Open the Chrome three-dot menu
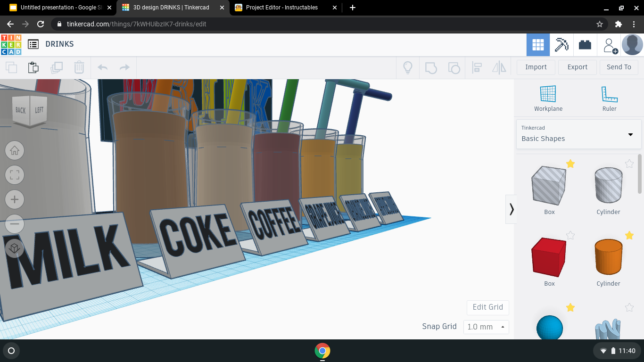Viewport: 644px width, 362px height. 634,24
